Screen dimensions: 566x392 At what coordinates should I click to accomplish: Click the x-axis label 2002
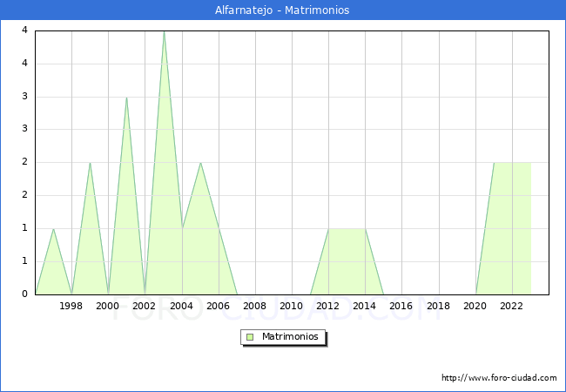pos(144,306)
